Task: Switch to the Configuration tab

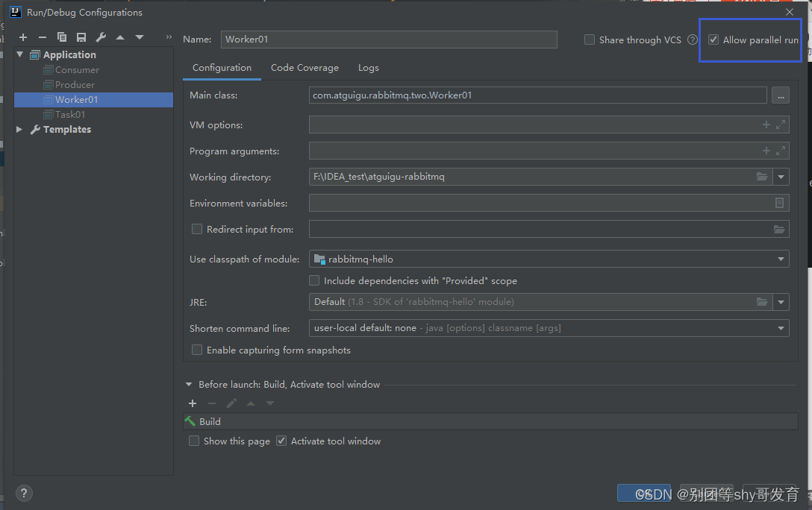Action: 222,68
